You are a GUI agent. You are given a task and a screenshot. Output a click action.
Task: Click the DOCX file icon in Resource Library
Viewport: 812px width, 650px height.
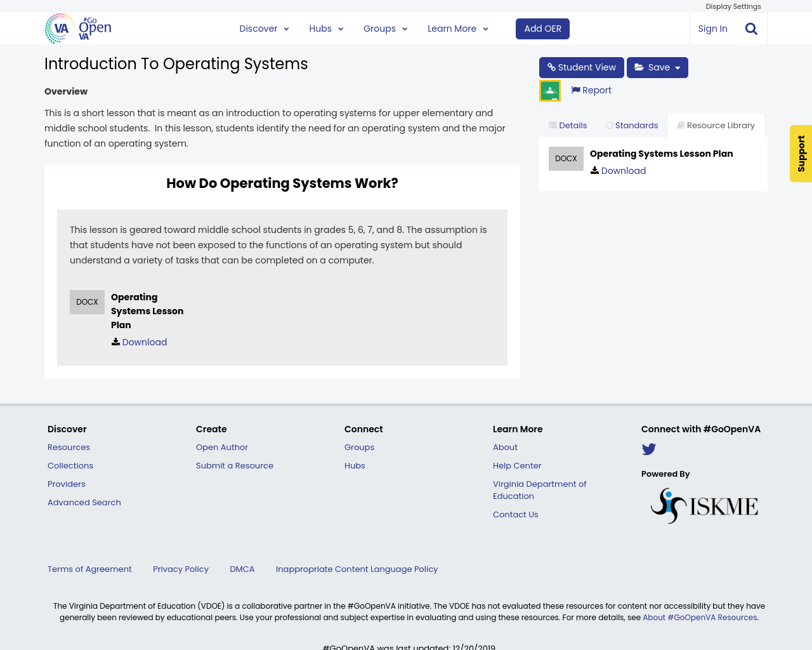[566, 159]
